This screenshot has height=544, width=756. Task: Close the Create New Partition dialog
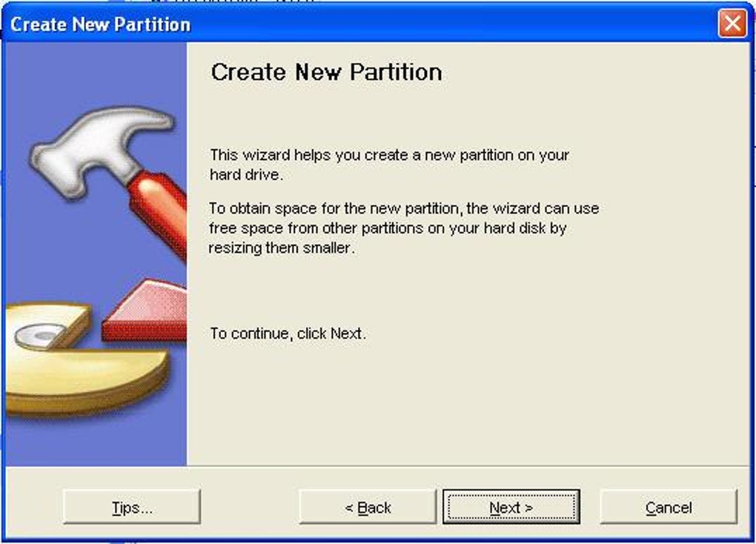[x=732, y=24]
